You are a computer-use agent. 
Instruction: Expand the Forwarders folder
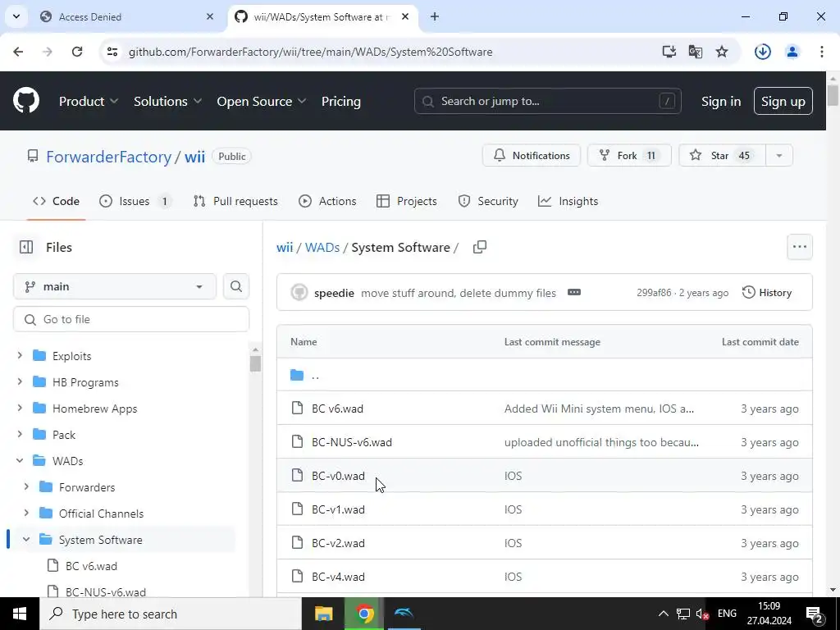(x=26, y=487)
